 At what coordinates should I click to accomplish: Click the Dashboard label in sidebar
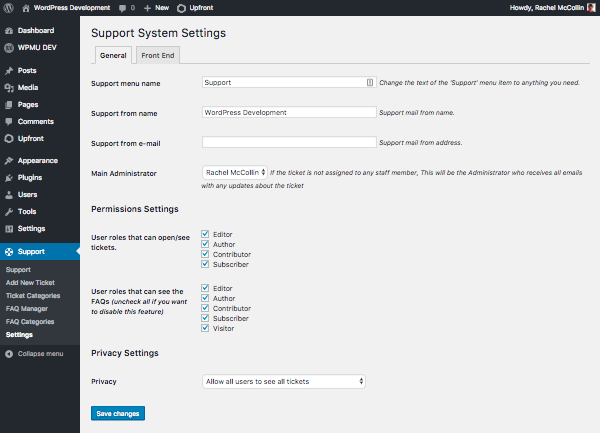click(36, 31)
